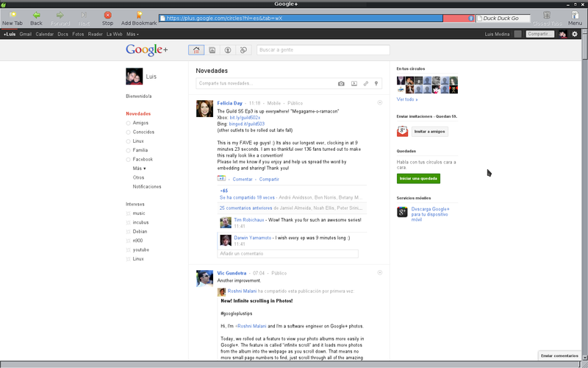
Task: Expand the Más circles list
Action: (139, 169)
